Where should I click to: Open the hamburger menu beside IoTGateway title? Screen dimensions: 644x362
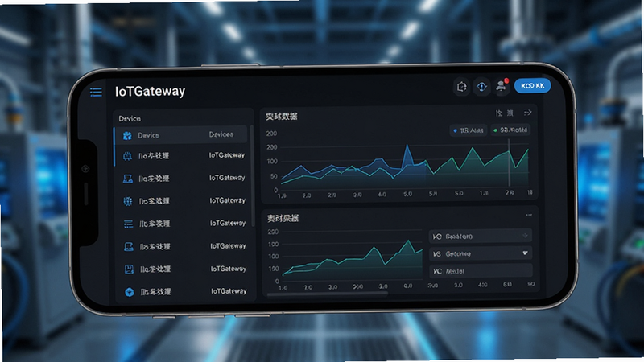(x=96, y=92)
